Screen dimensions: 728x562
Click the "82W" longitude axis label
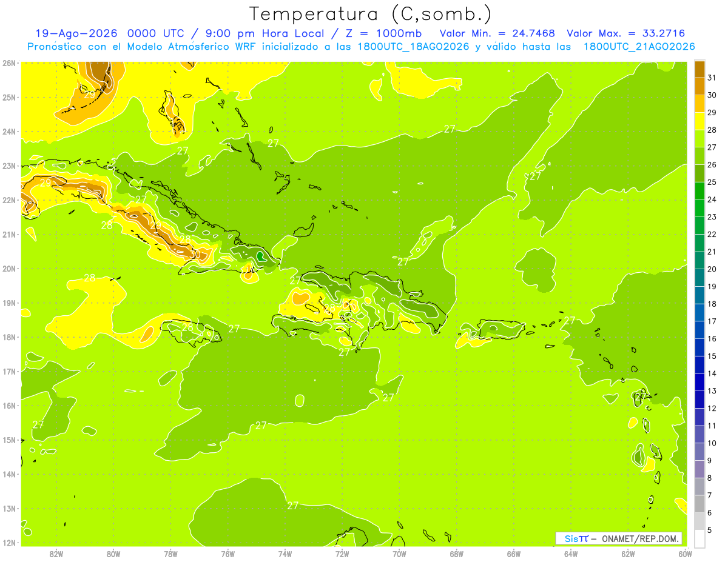click(x=56, y=554)
